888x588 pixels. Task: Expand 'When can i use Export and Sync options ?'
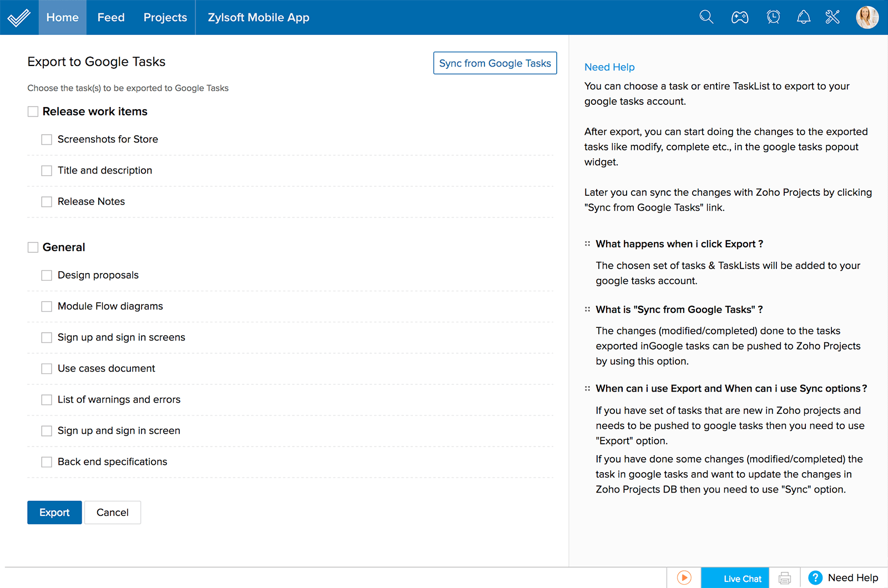[730, 388]
